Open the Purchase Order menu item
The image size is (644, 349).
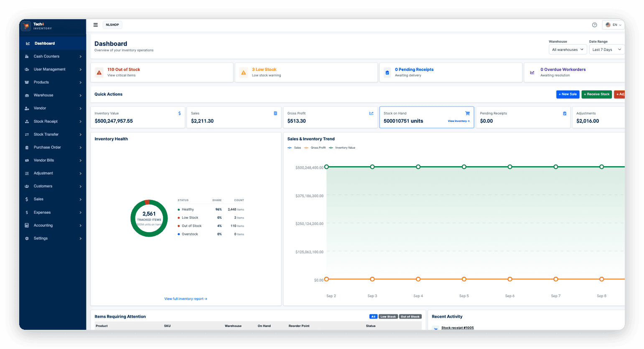pos(53,147)
